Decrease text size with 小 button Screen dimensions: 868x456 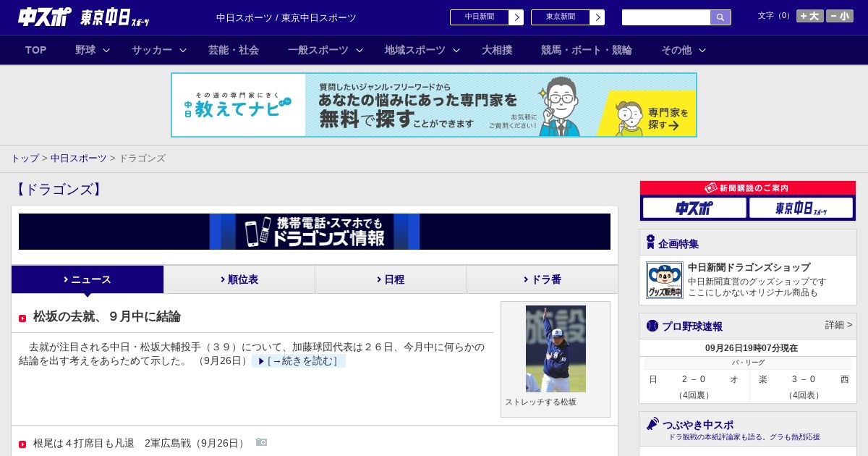pyautogui.click(x=840, y=16)
